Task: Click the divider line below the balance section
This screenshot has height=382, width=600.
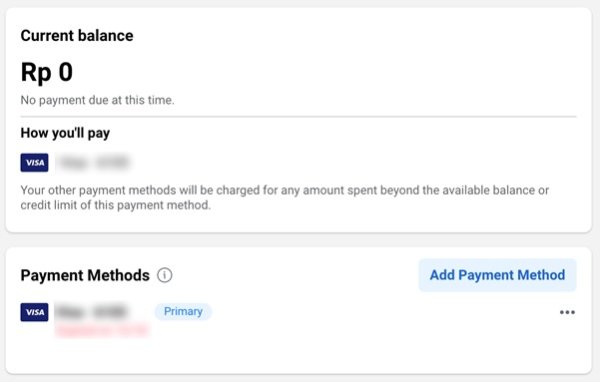Action: [298, 116]
